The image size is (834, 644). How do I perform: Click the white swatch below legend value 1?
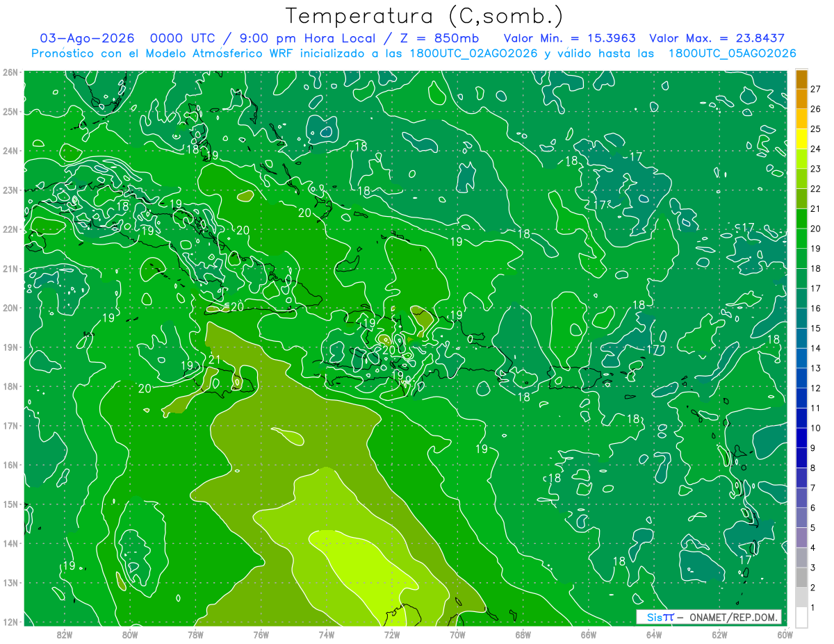tap(801, 617)
